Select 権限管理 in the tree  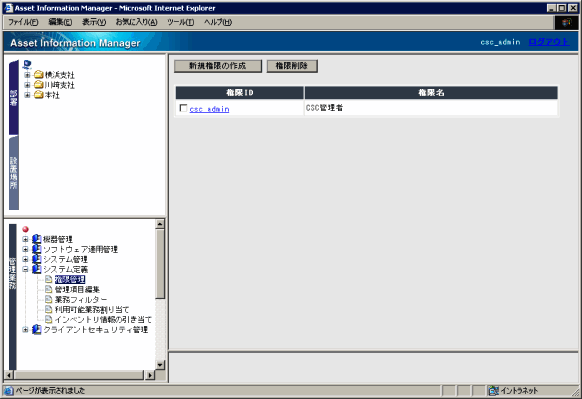pyautogui.click(x=70, y=279)
